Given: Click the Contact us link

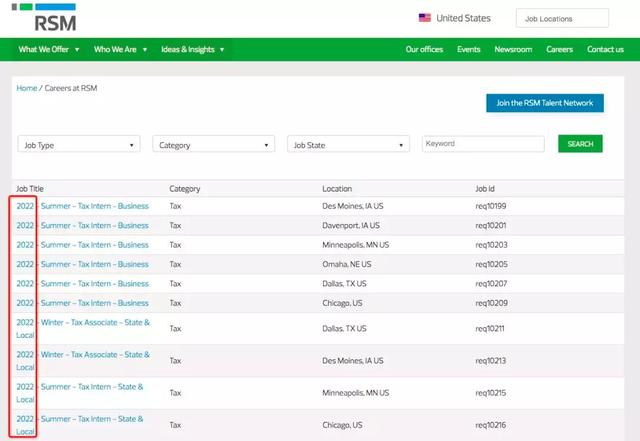Looking at the screenshot, I should coord(605,49).
